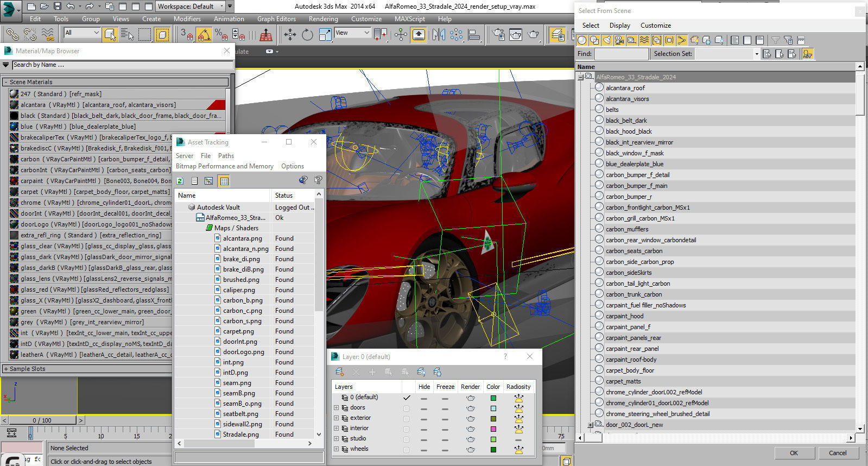The height and width of the screenshot is (466, 868).
Task: Click the Search by Name field
Action: click(123, 65)
